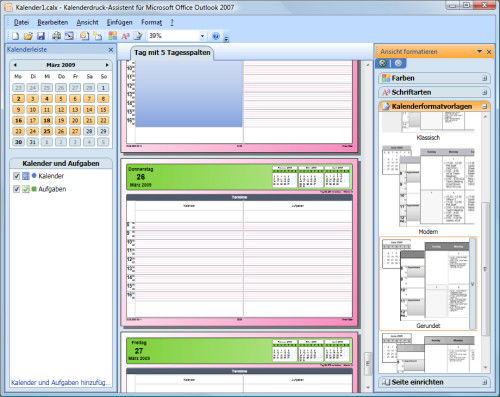This screenshot has width=500, height=397.
Task: Select March 12 in mini calendar
Action: click(x=61, y=110)
